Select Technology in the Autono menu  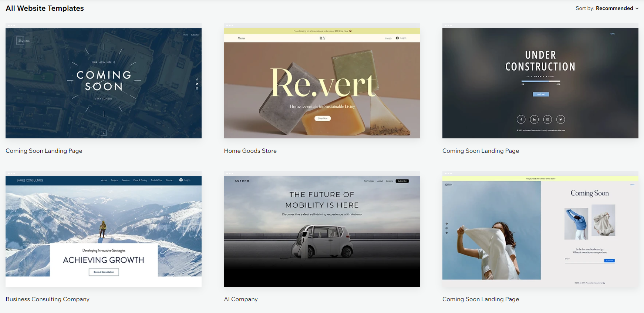click(x=369, y=181)
